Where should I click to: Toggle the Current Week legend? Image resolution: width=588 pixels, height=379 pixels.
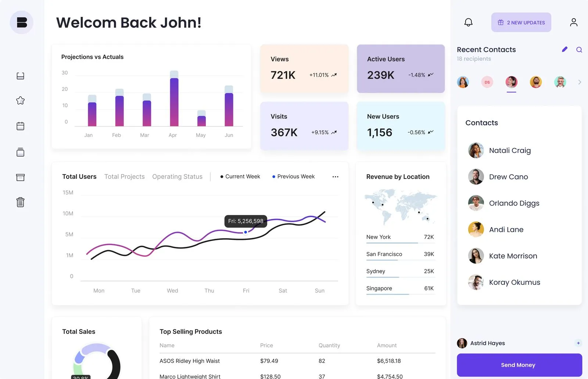click(240, 176)
